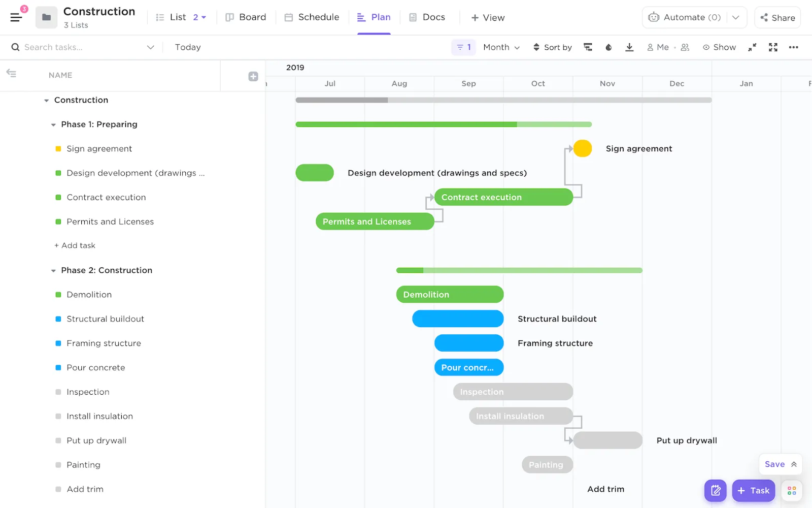Click the collapse arrows icon
Screen dimensions: 812x508
click(x=752, y=47)
